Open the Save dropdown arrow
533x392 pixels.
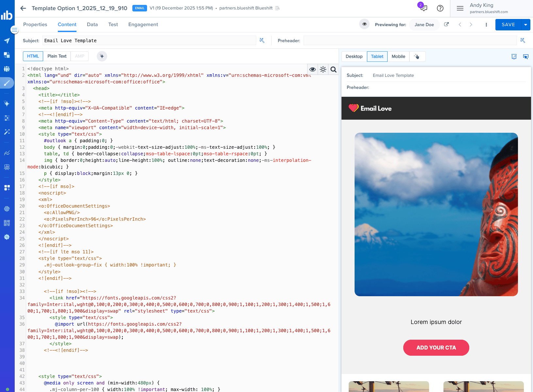525,25
